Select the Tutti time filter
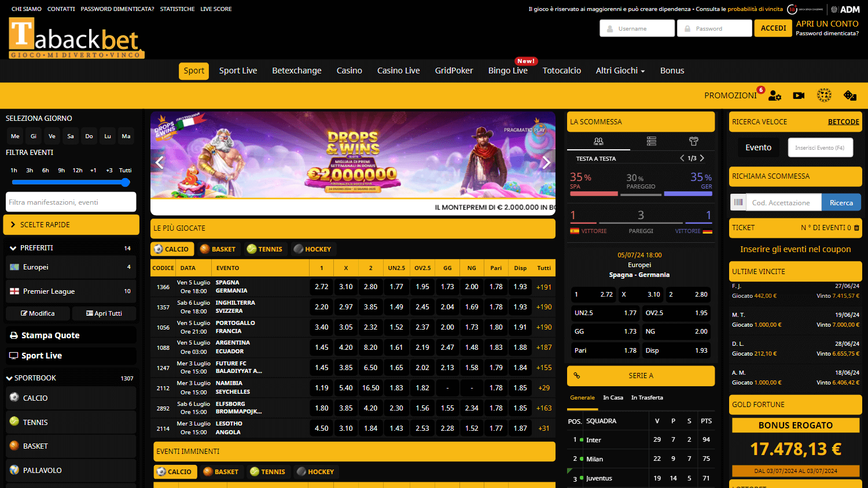 (x=126, y=171)
